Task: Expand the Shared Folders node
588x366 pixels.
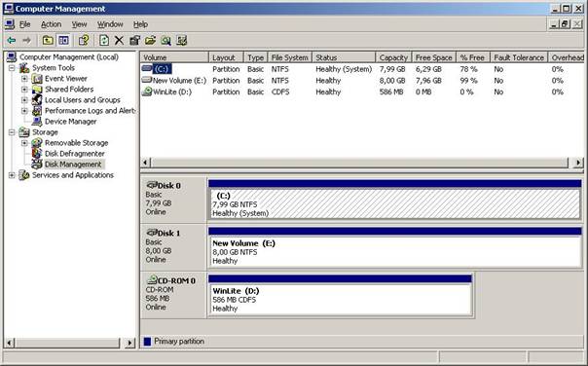Action: 24,90
